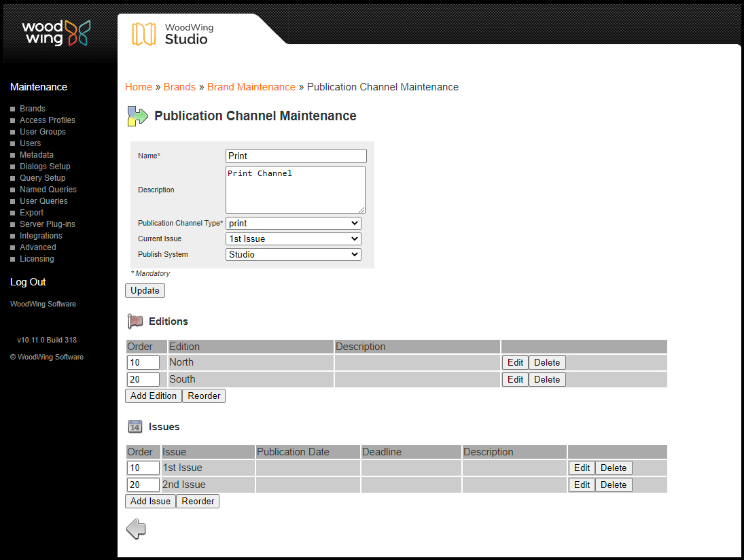The width and height of the screenshot is (744, 560).
Task: Delete the 2nd Issue
Action: [x=613, y=485]
